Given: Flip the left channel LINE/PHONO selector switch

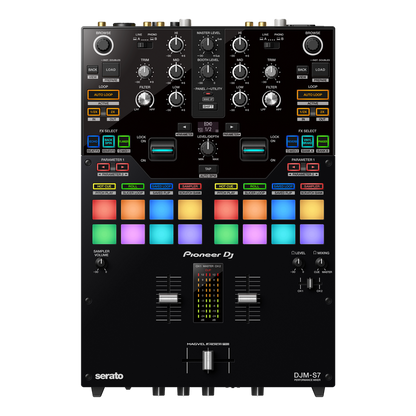Looking at the screenshot, I should pyautogui.click(x=145, y=45).
